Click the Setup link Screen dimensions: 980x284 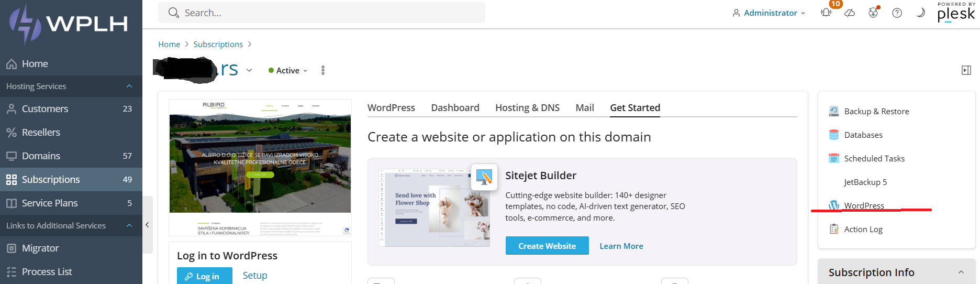coord(255,275)
